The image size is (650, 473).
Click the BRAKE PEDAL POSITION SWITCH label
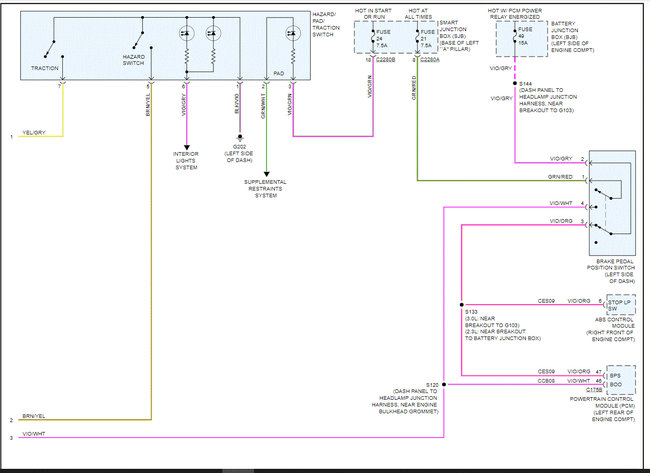(611, 272)
